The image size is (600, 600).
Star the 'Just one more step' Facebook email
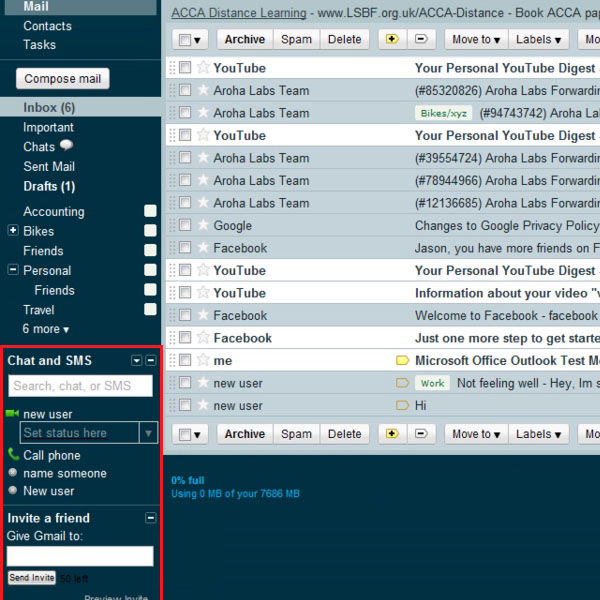[203, 338]
